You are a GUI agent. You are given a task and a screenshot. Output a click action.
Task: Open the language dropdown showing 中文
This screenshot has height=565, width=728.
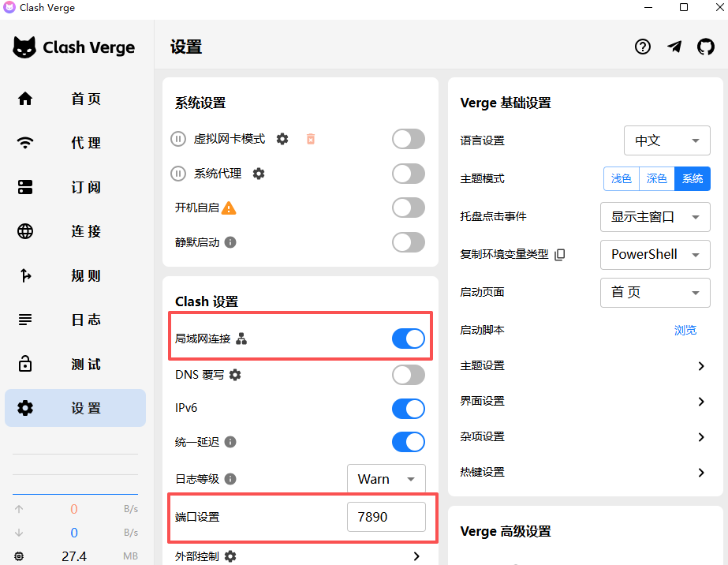[666, 140]
